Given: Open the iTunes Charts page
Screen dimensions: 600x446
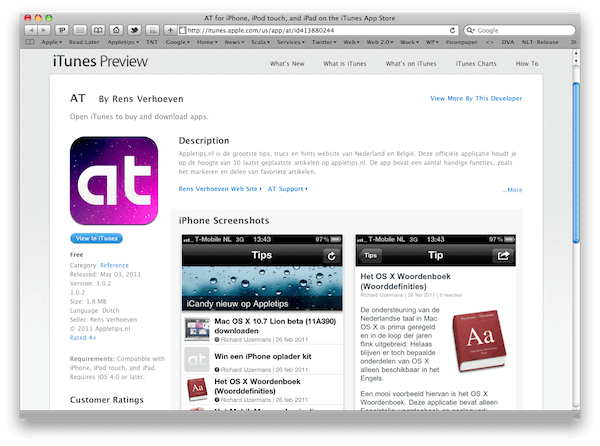Looking at the screenshot, I should point(476,64).
